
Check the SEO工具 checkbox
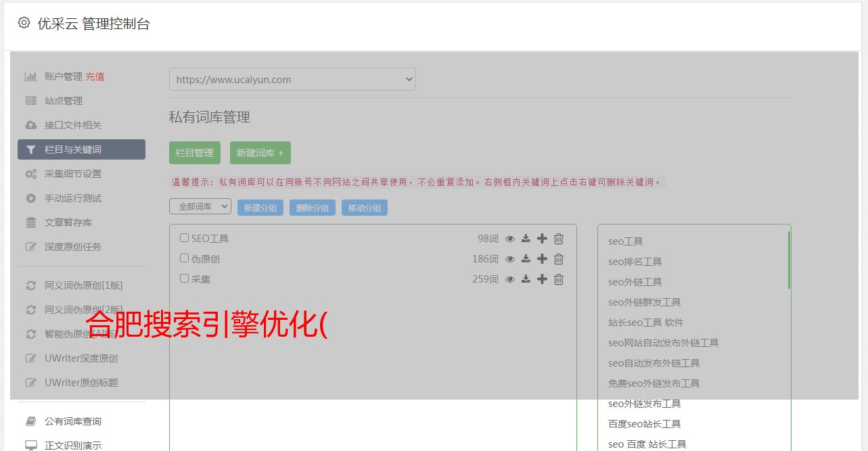[x=184, y=238]
